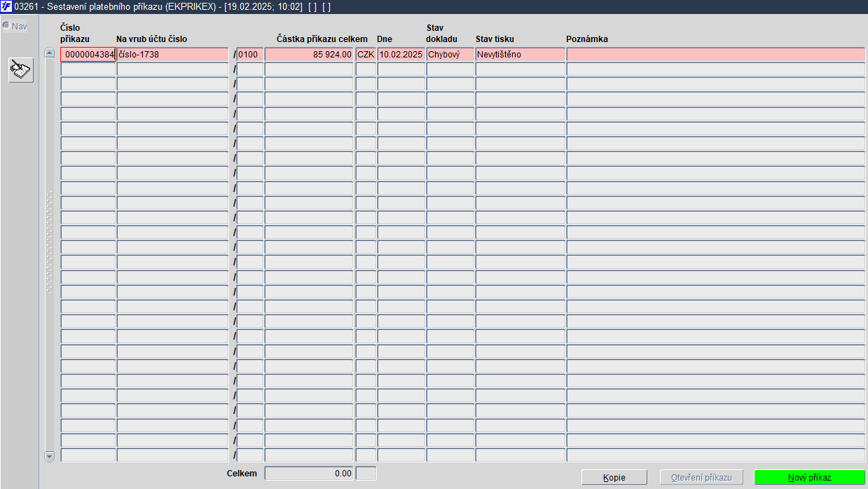Click the Stav dokladu column header
The image size is (868, 489).
(x=442, y=34)
